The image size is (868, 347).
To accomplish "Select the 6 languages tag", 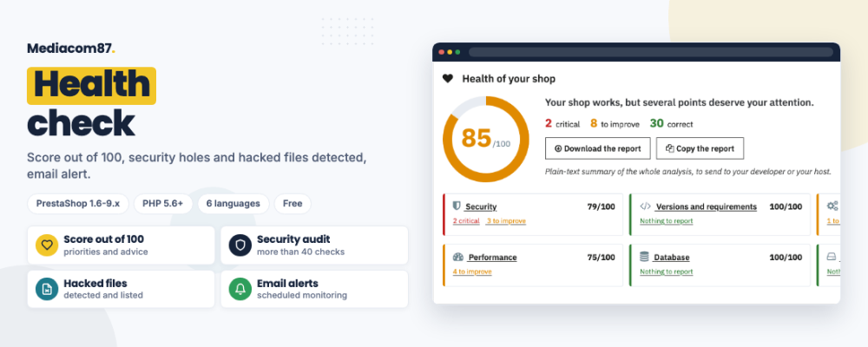I will point(233,204).
